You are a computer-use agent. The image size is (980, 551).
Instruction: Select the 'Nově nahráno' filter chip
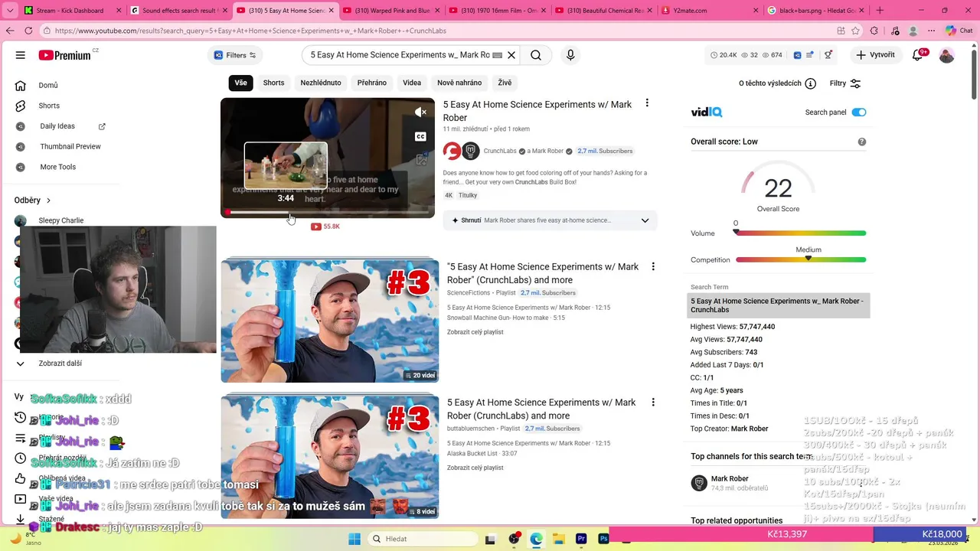click(x=459, y=83)
